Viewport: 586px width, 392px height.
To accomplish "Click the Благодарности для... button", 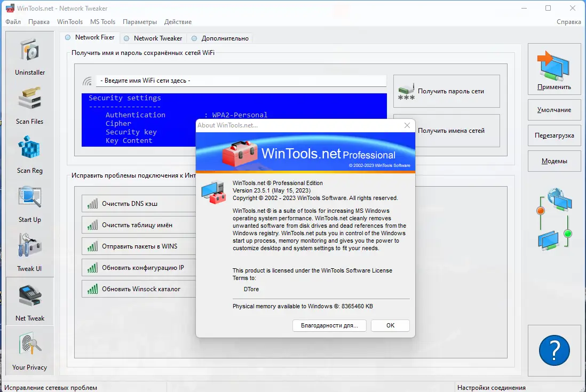I will (x=329, y=325).
